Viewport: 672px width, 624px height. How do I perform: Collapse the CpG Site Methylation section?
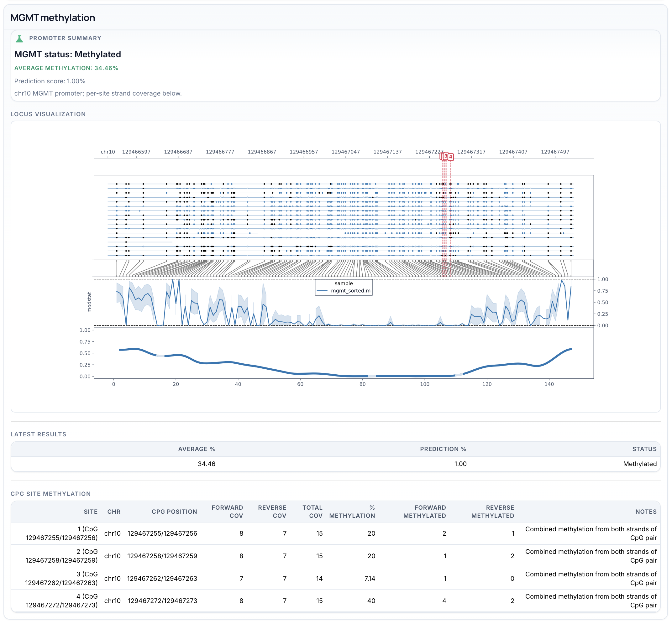(51, 494)
